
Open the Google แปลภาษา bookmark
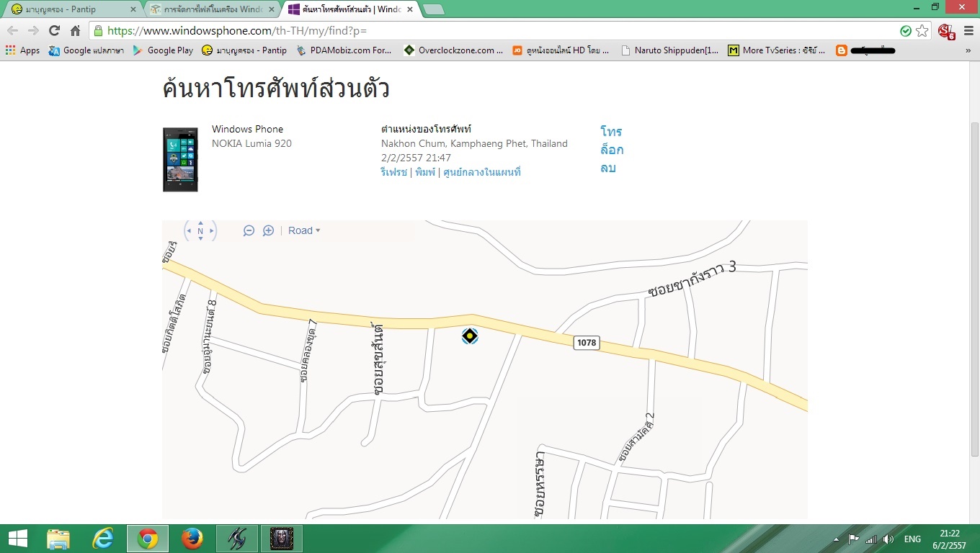click(86, 50)
